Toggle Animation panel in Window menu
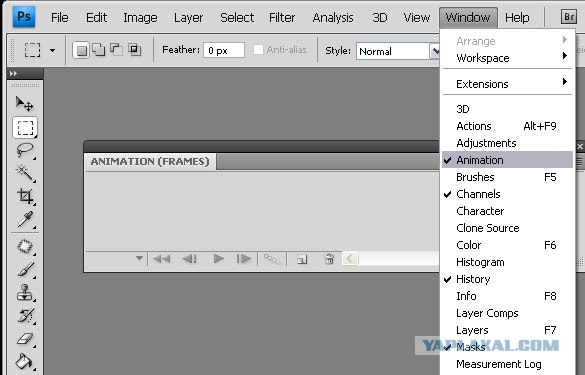This screenshot has height=375, width=585. click(x=507, y=160)
